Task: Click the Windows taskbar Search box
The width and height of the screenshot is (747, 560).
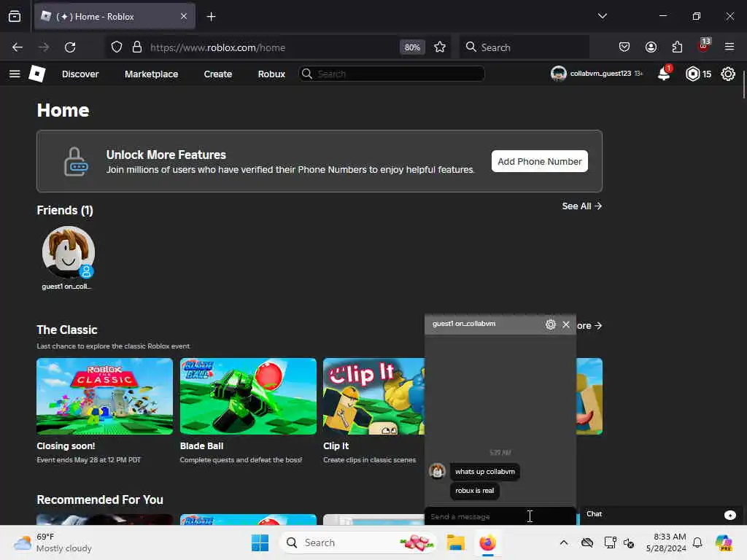Action: [x=357, y=542]
